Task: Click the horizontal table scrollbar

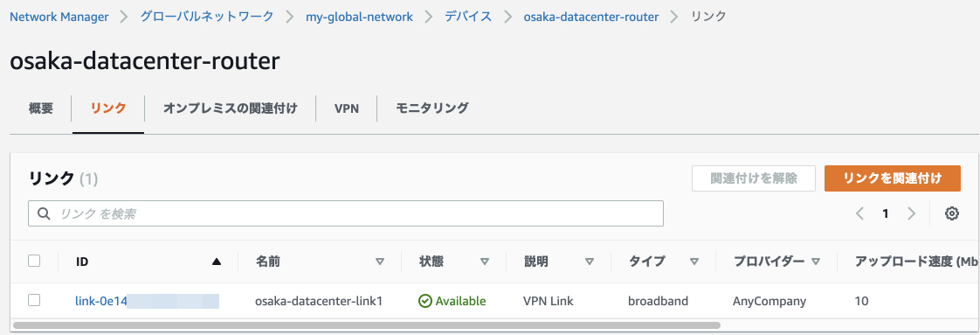Action: coord(366,325)
